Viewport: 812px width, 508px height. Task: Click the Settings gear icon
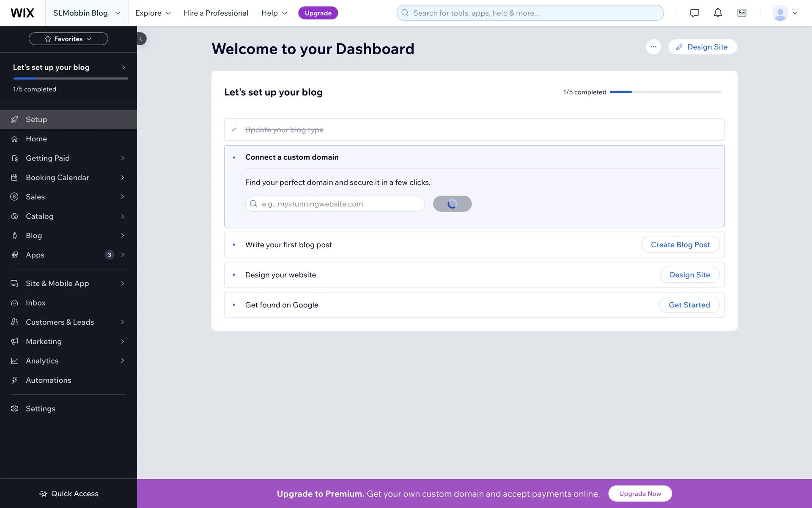tap(15, 409)
